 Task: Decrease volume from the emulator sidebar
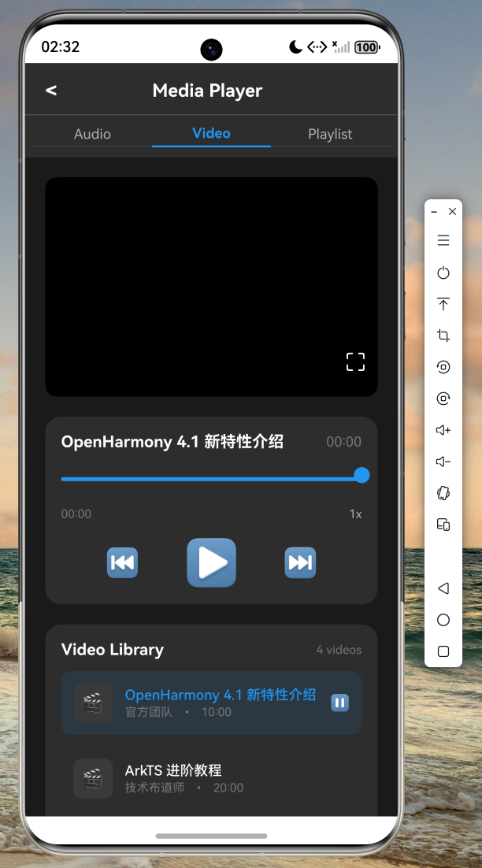click(x=443, y=461)
